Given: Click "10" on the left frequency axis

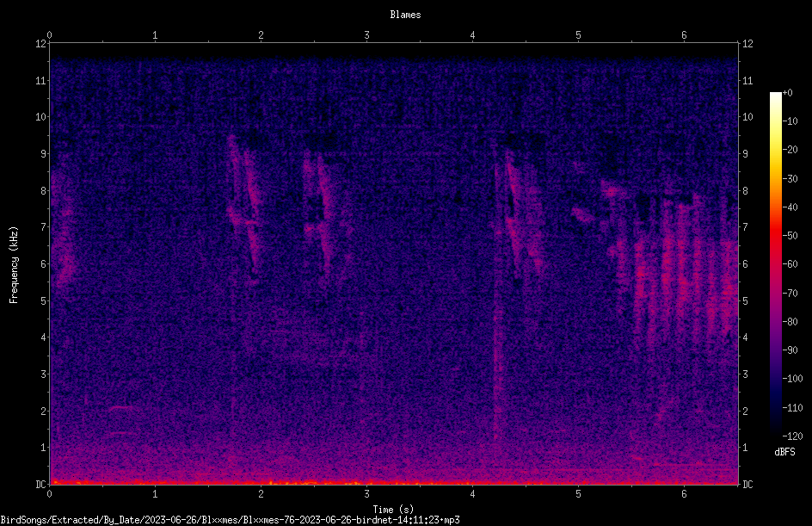Looking at the screenshot, I should 41,117.
